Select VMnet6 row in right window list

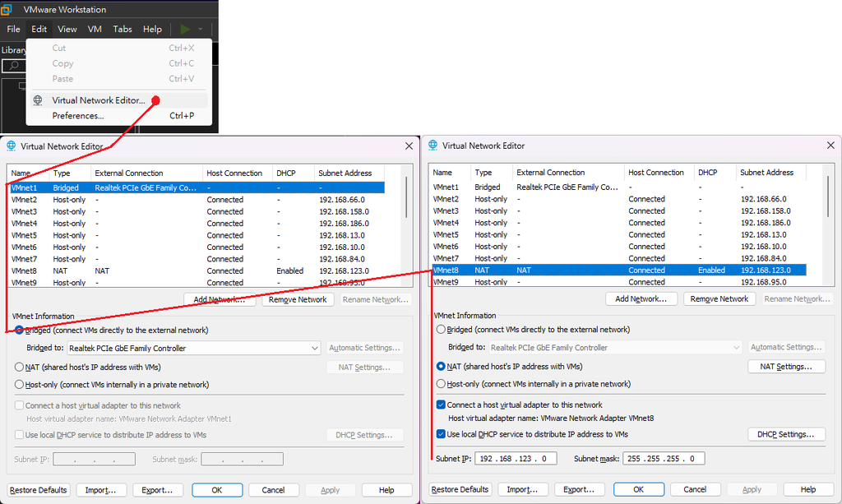(x=618, y=247)
